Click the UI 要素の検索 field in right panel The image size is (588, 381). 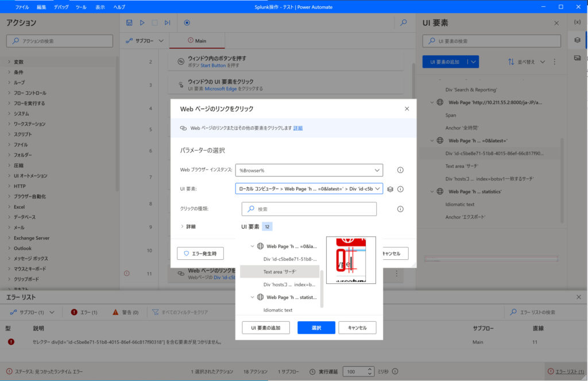point(492,41)
